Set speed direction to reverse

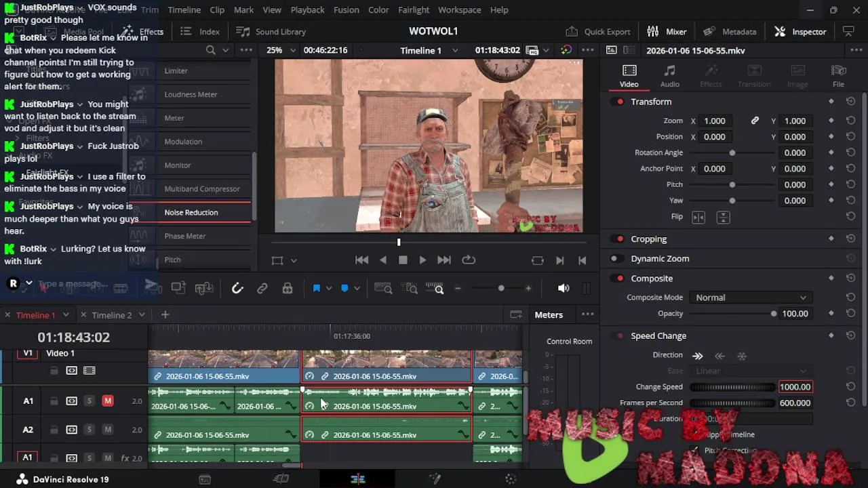click(720, 356)
